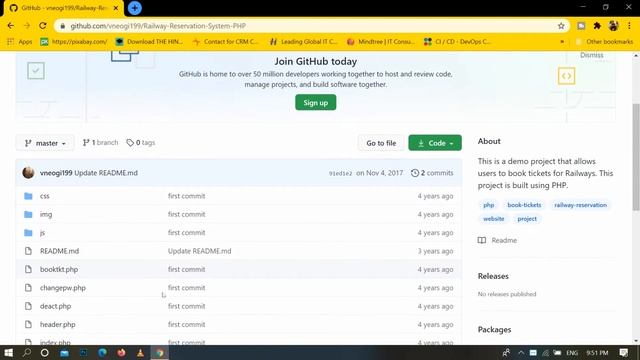Select the project topic tag

click(x=527, y=219)
